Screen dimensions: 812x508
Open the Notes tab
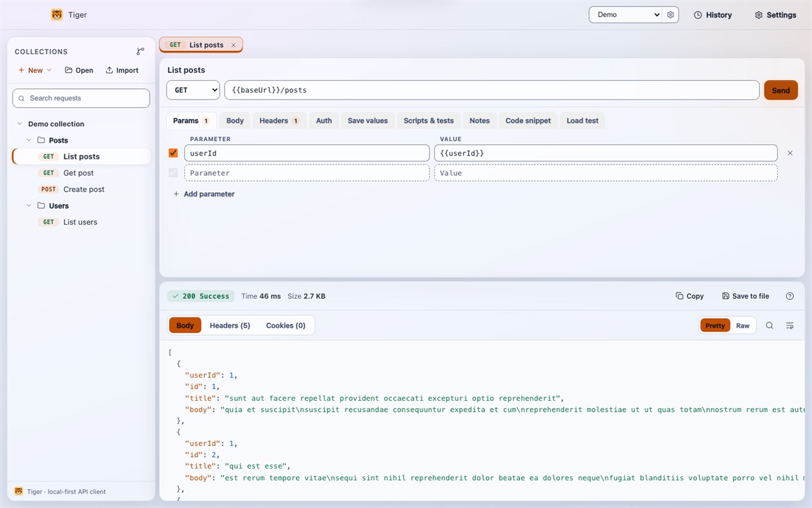[x=479, y=121]
